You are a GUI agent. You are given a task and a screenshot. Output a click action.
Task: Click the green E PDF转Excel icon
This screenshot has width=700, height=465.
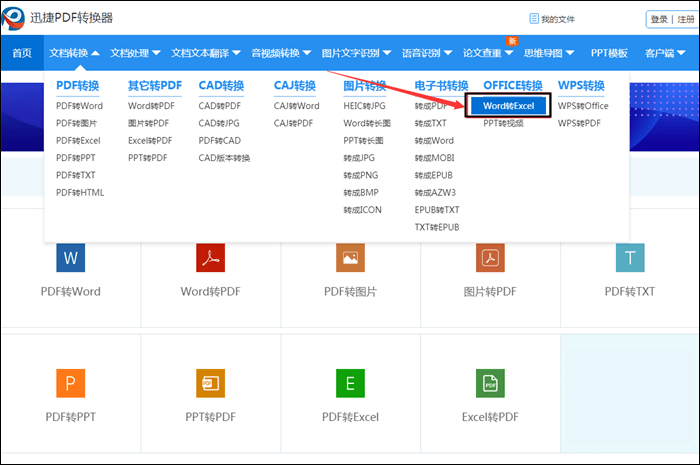350,383
